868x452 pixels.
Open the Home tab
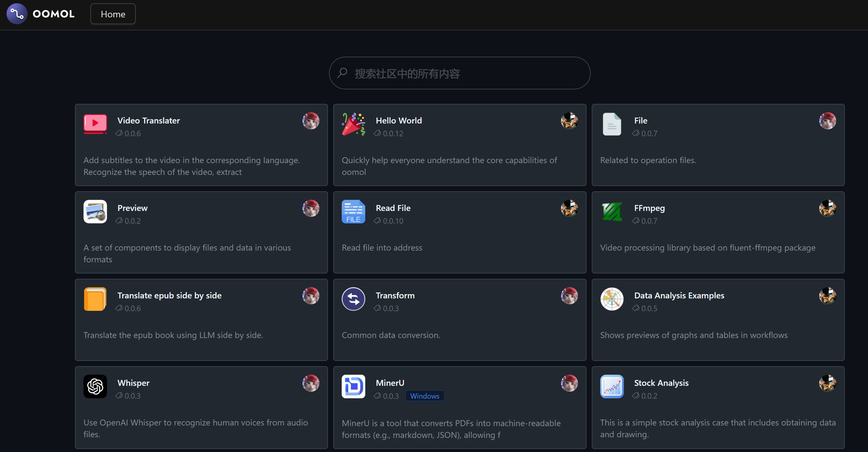click(x=113, y=14)
